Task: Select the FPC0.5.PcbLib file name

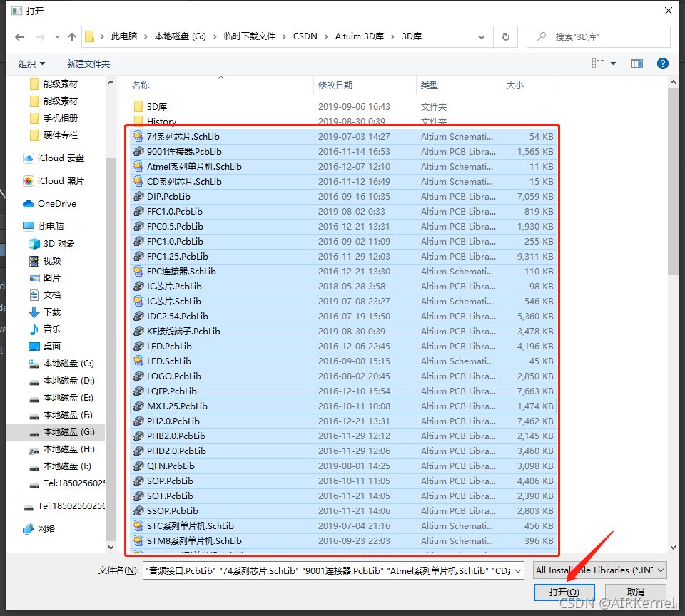Action: click(175, 226)
